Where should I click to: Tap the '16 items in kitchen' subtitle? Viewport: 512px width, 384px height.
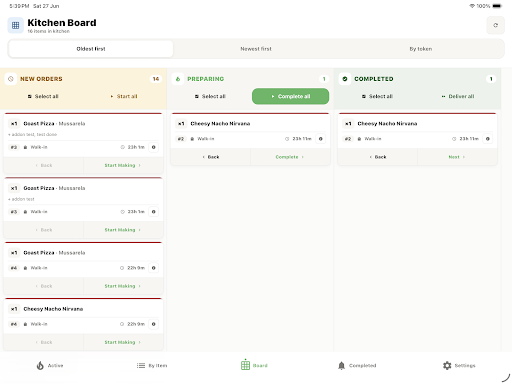49,31
